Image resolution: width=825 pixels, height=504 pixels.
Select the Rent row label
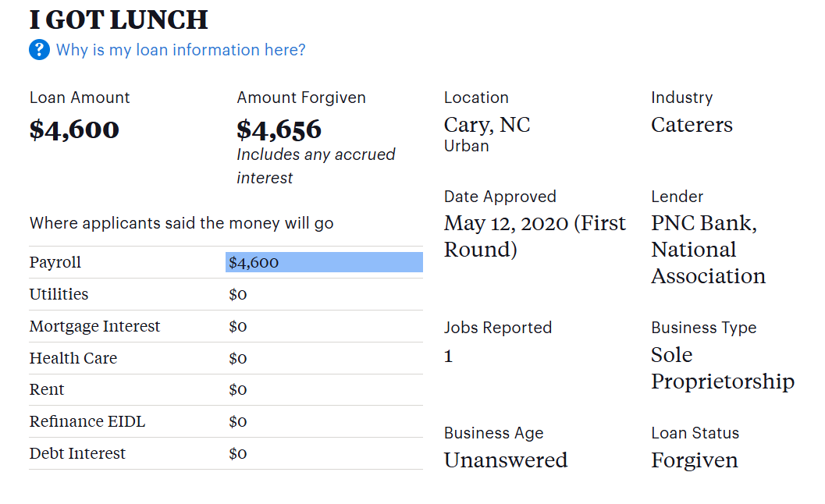tap(47, 390)
